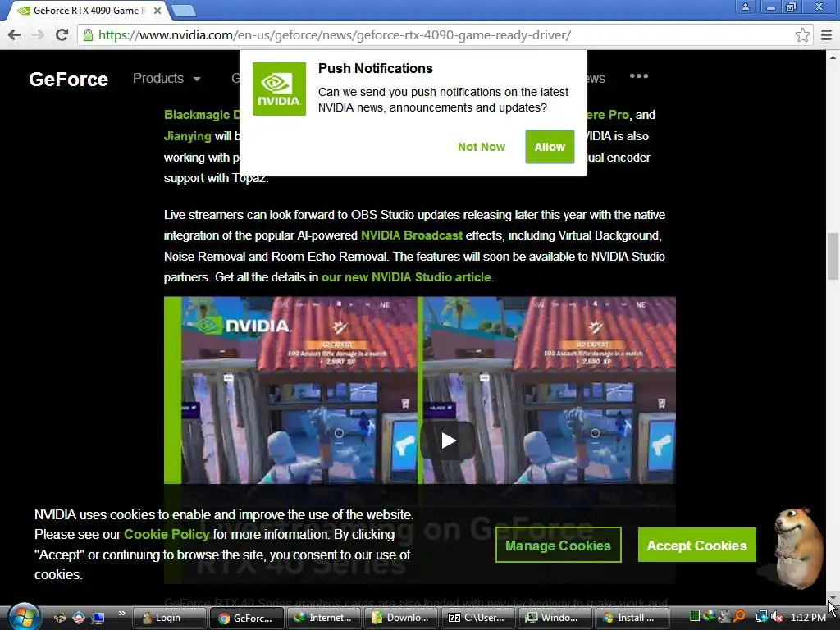Switch to the Internet Explorer taskbar window
Image resolution: width=840 pixels, height=630 pixels.
click(324, 618)
